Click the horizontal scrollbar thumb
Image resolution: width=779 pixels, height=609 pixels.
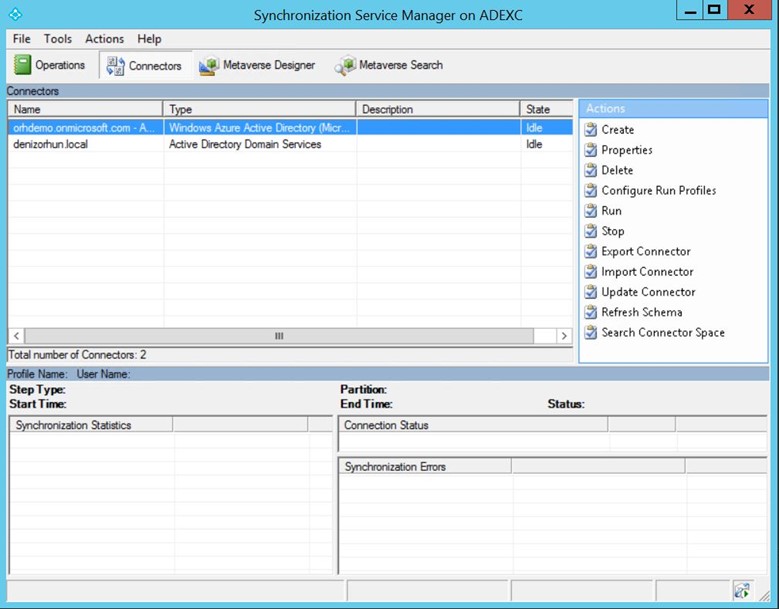279,336
